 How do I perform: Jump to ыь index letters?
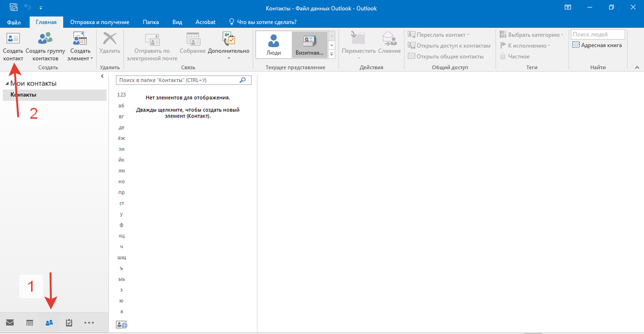[x=121, y=279]
